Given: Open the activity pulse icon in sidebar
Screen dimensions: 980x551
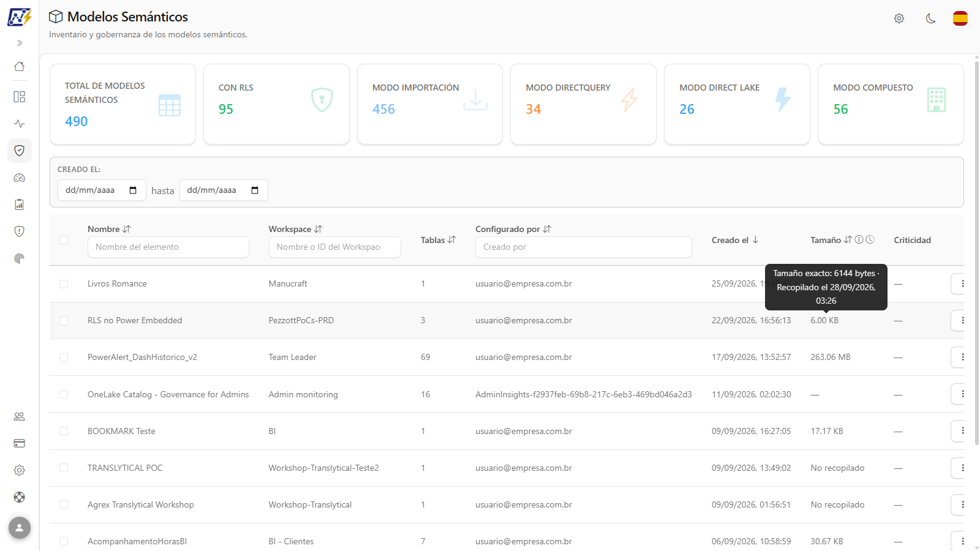Looking at the screenshot, I should pyautogui.click(x=20, y=124).
